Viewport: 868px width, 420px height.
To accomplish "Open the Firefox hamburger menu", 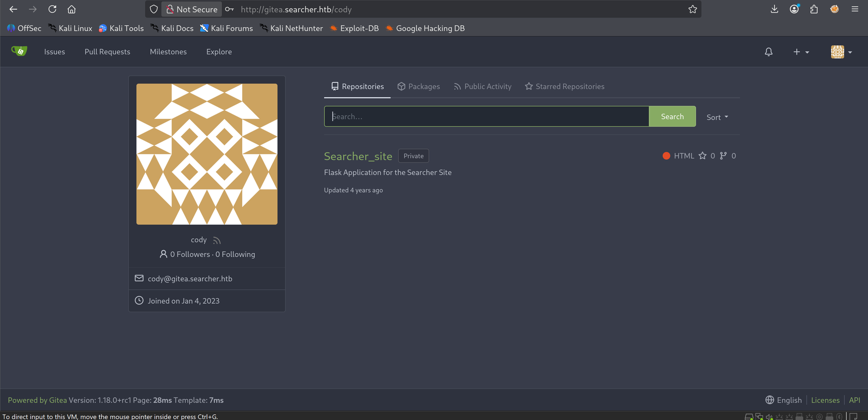I will click(x=855, y=9).
